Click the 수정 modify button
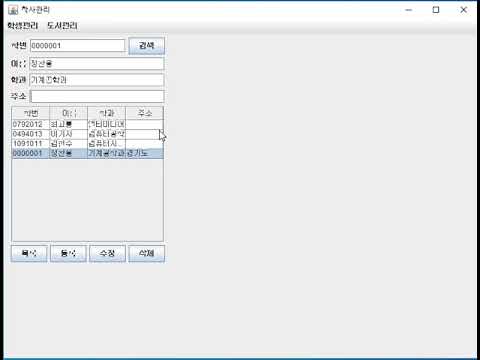480x360 pixels. tap(107, 254)
